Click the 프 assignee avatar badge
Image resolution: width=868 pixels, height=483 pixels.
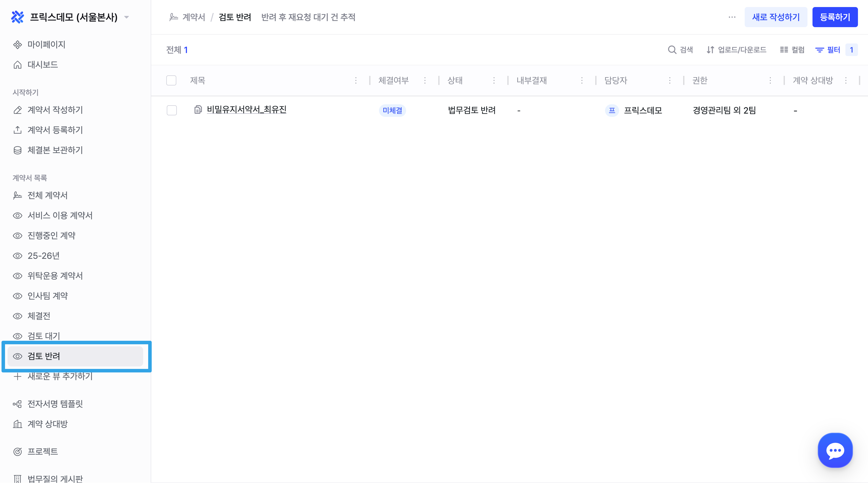pyautogui.click(x=612, y=111)
